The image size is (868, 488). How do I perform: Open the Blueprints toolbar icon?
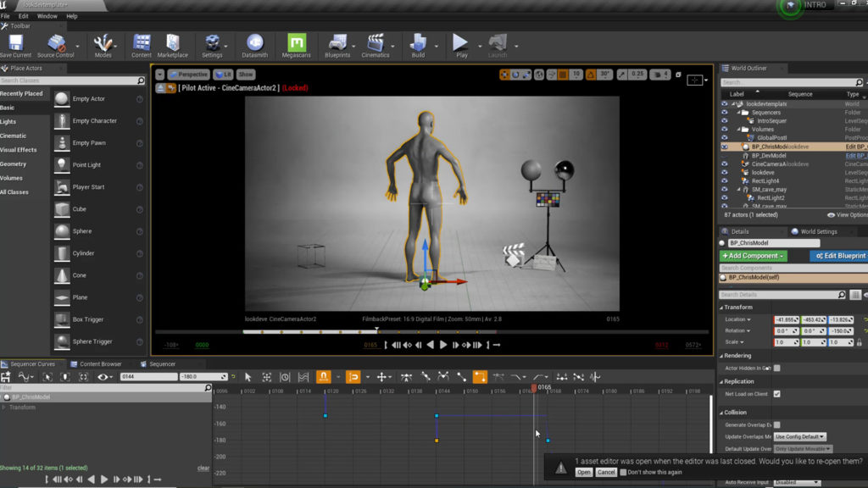[x=337, y=44]
